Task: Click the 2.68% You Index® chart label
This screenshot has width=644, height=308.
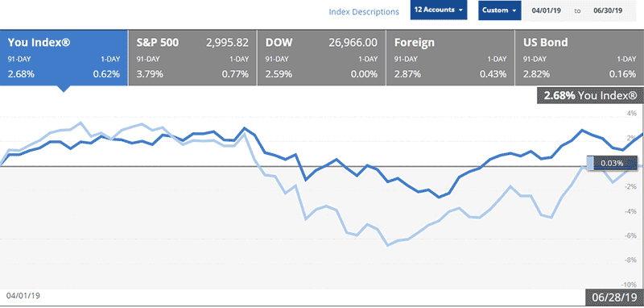Action: (x=590, y=96)
